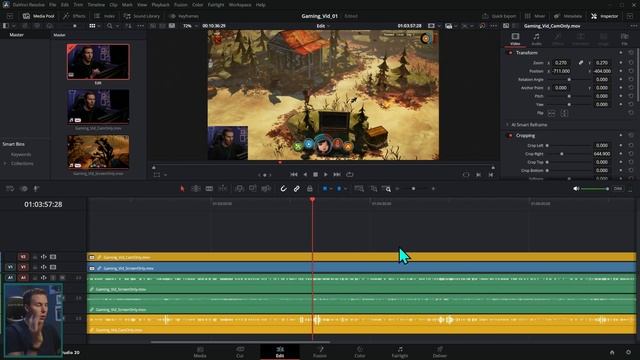The image size is (640, 360).
Task: Select the arrow Selection Mode tool
Action: click(182, 189)
